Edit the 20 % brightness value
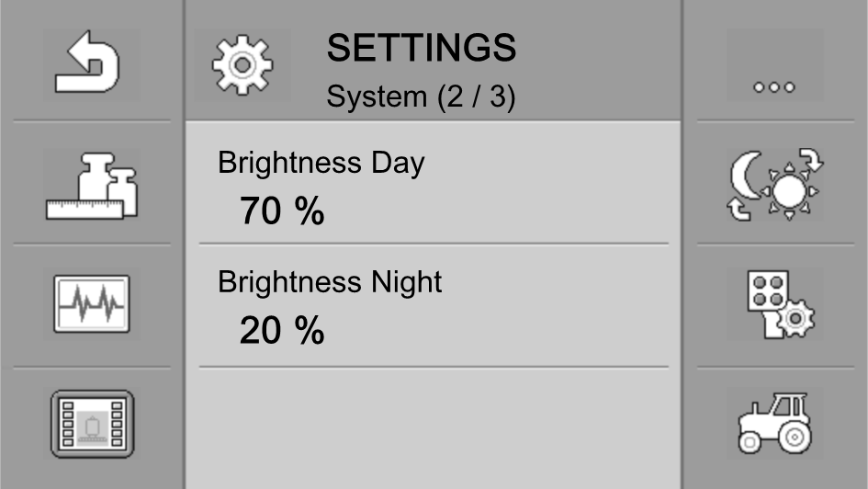The width and height of the screenshot is (868, 489). tap(281, 331)
